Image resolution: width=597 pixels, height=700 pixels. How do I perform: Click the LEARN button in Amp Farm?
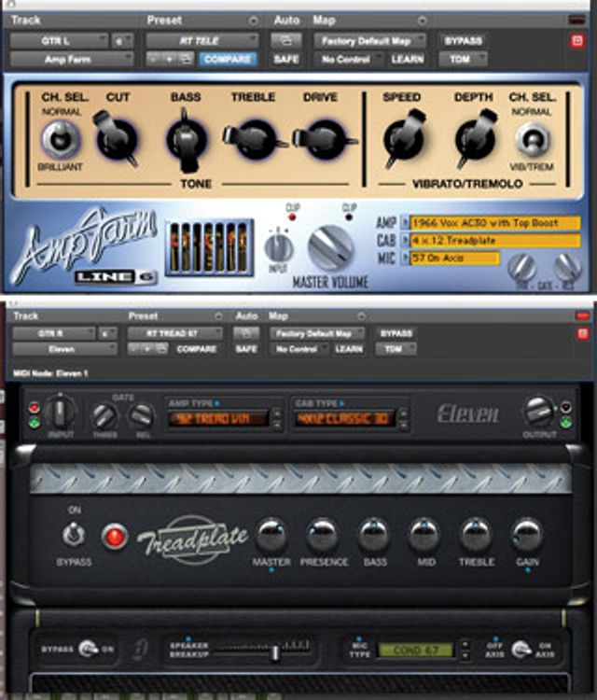(408, 59)
